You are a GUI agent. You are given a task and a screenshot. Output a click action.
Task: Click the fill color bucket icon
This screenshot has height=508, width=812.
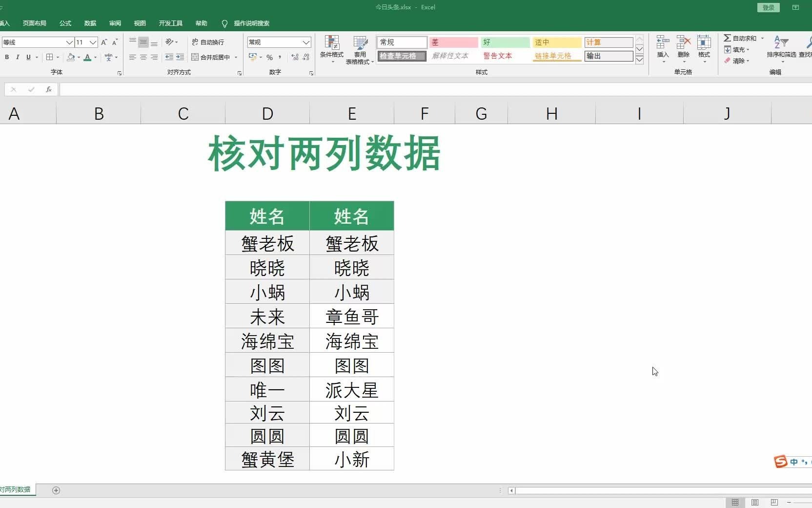point(71,57)
